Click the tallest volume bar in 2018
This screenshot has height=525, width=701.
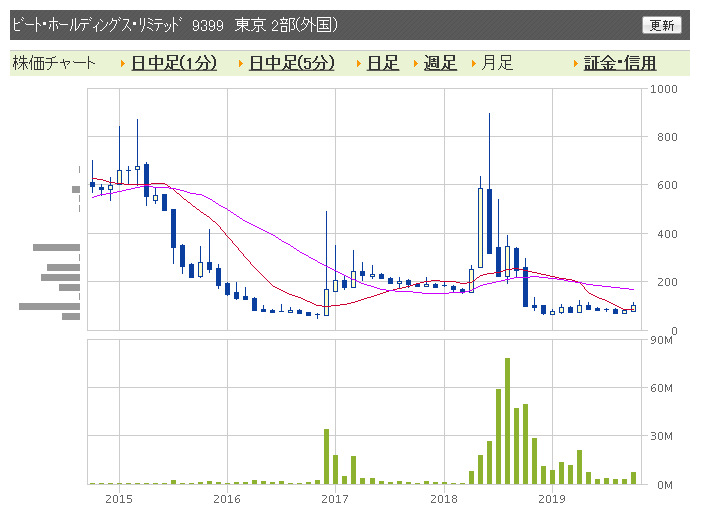[507, 421]
